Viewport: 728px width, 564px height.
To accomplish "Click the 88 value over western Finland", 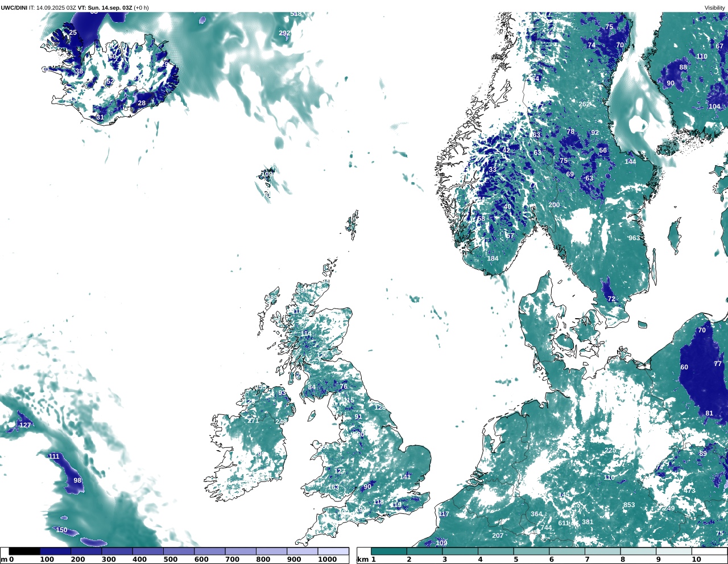I will point(683,67).
